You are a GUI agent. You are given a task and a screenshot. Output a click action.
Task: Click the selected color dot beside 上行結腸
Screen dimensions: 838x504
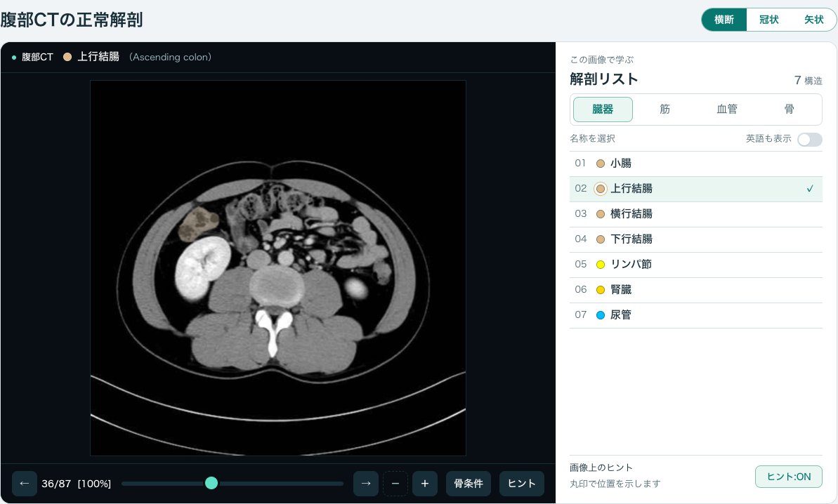[x=600, y=189]
